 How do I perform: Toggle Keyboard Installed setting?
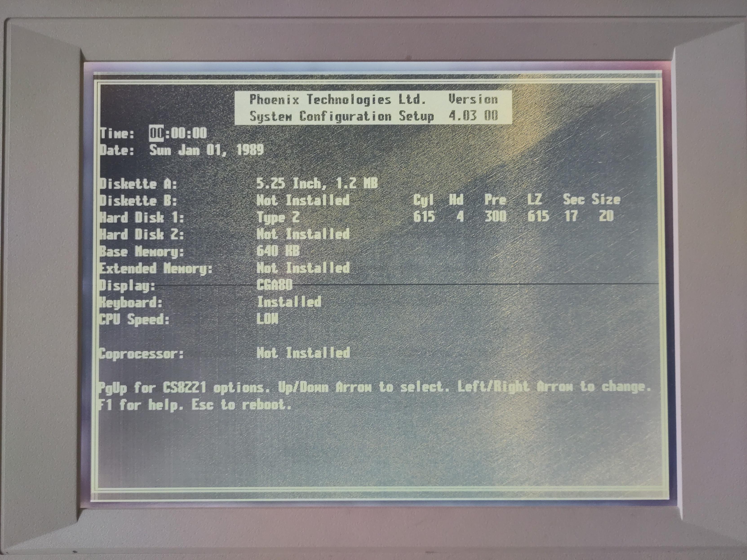[x=289, y=302]
